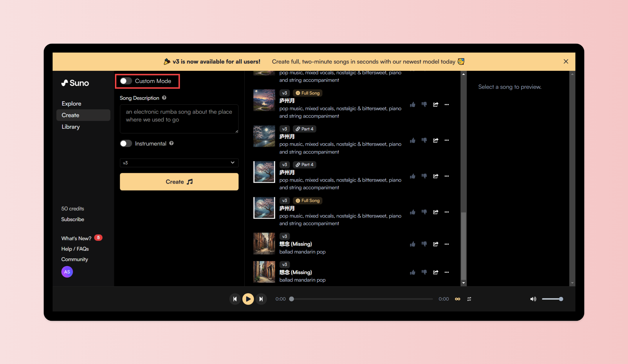Screen dimensions: 628x364
Task: Go to the Explore page
Action: (71, 104)
